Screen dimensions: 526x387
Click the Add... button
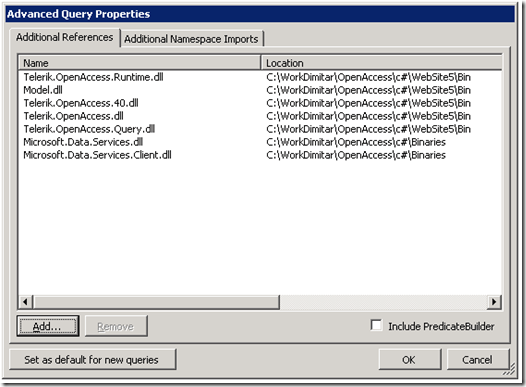pos(48,326)
